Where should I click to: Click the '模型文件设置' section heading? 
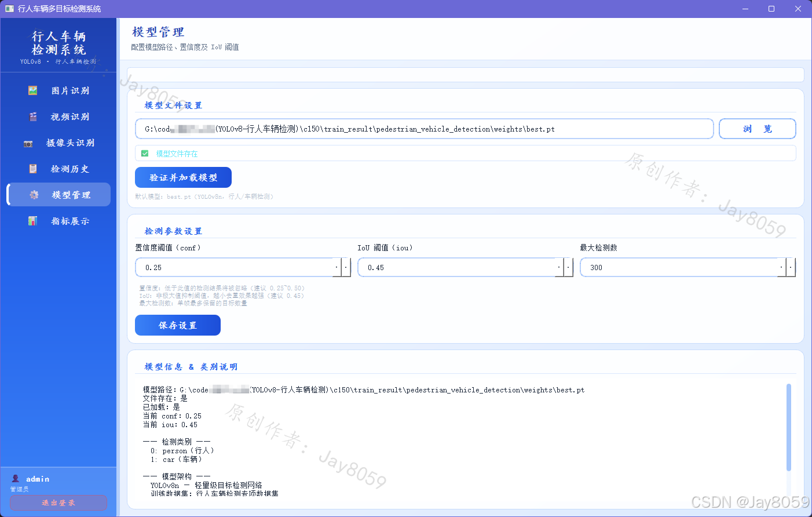pos(173,105)
